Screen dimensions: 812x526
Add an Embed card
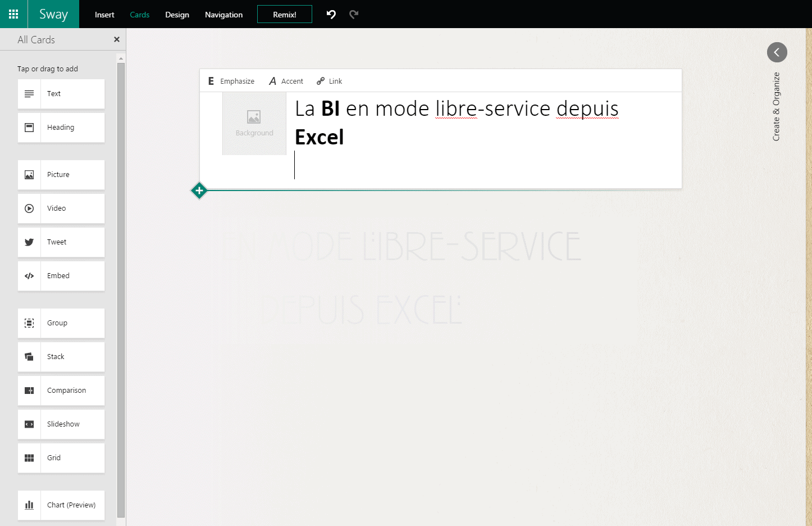61,276
